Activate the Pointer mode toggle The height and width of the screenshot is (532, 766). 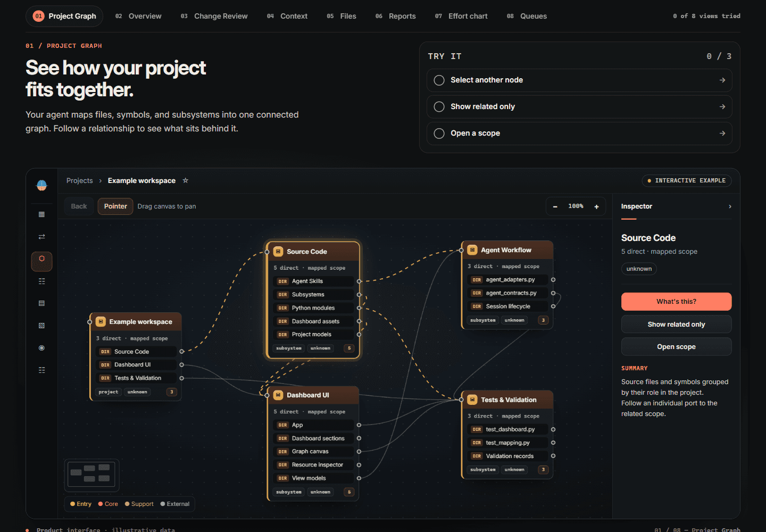[x=115, y=206]
